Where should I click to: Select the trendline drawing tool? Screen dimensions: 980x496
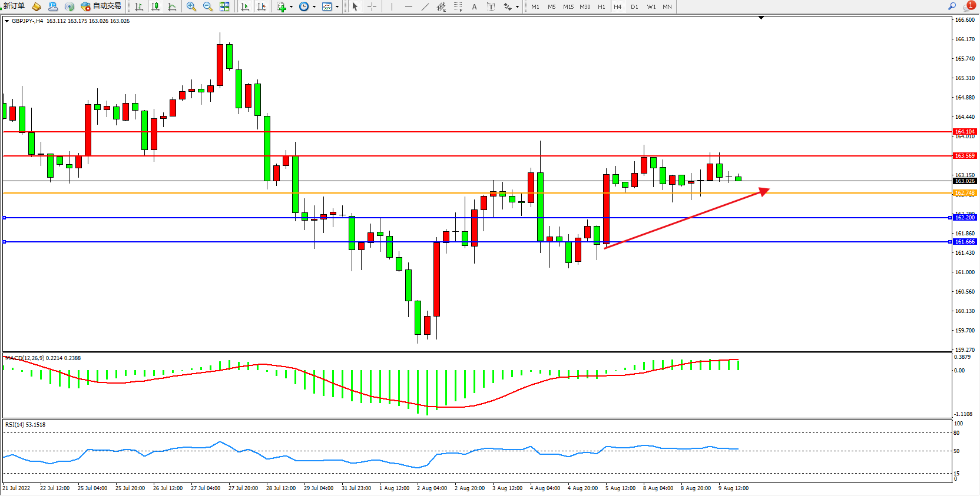[x=425, y=6]
